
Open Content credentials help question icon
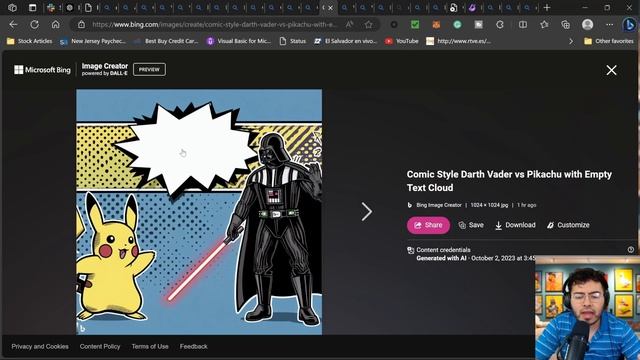point(631,249)
